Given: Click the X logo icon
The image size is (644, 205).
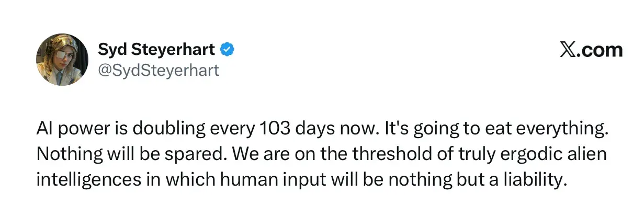Looking at the screenshot, I should [x=567, y=50].
